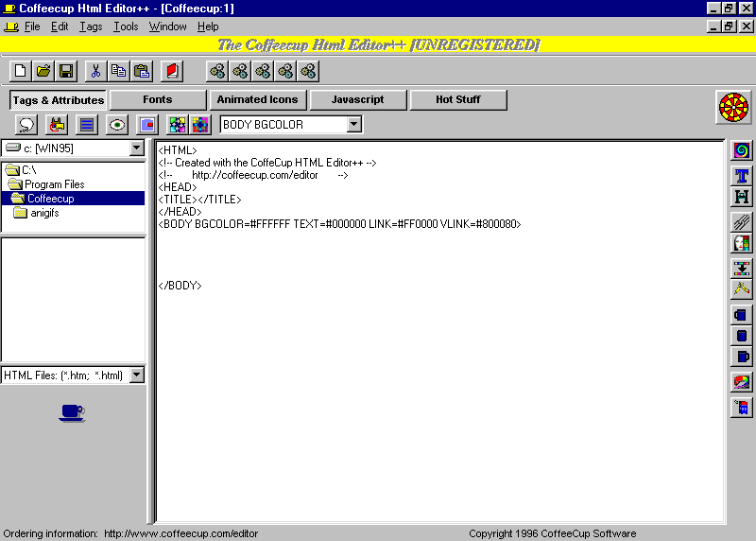
Task: Click the colorful arrows pattern icon
Action: 178,125
